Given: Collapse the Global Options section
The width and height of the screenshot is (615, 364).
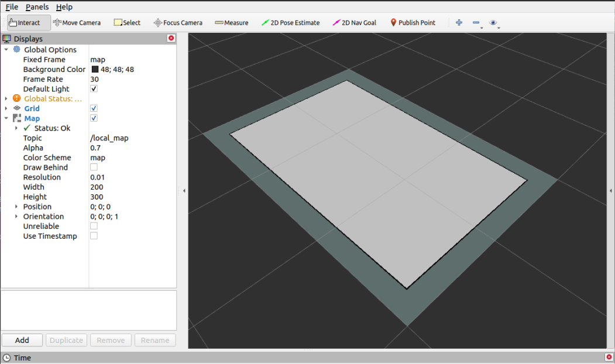Looking at the screenshot, I should 6,49.
